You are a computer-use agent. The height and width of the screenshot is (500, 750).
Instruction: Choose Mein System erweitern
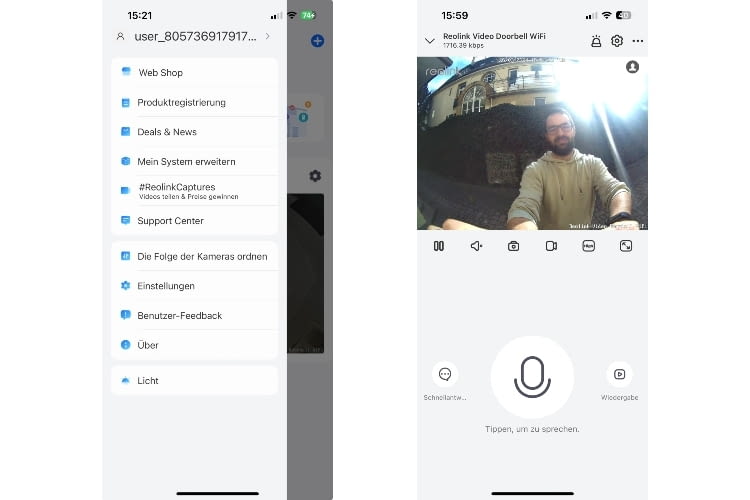coord(194,162)
